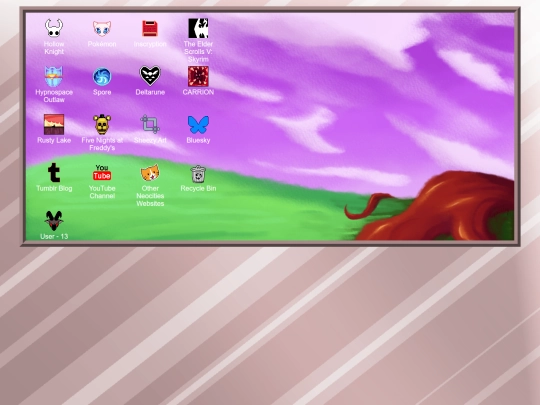This screenshot has width=540, height=405.
Task: Open the Tumblr Blog icon
Action: click(54, 173)
